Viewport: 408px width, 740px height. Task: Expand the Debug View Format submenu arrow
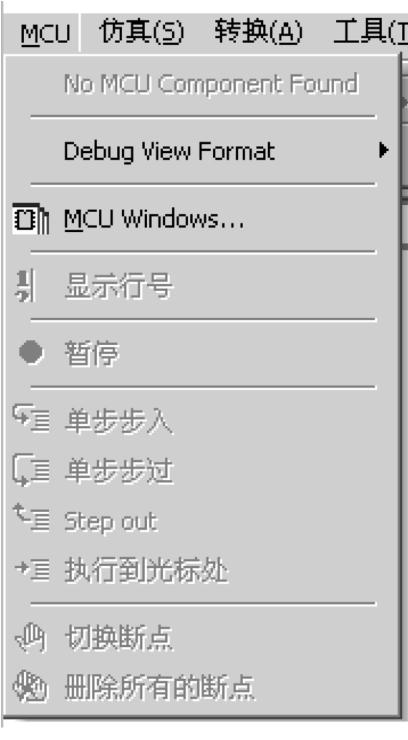click(384, 151)
